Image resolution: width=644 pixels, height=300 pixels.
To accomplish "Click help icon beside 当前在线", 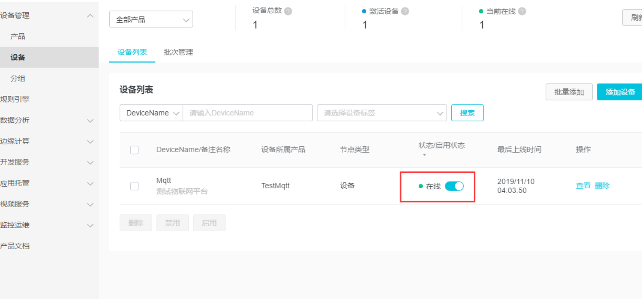I will 522,11.
